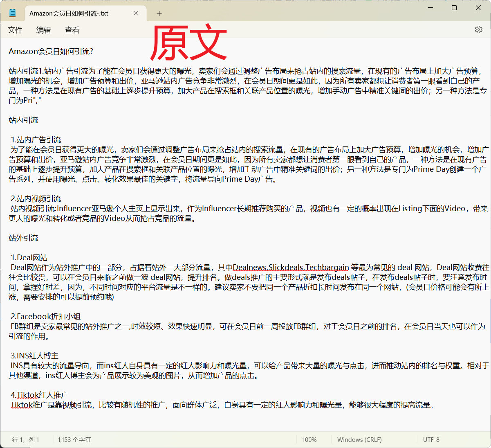Click the heading 2.Facebook折扣小组
This screenshot has height=448, width=491.
tap(46, 316)
